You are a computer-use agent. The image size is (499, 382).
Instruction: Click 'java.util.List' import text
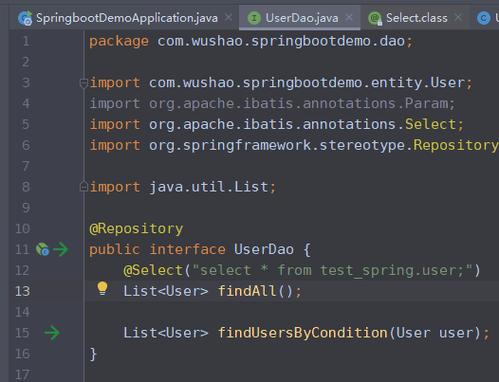coord(208,187)
